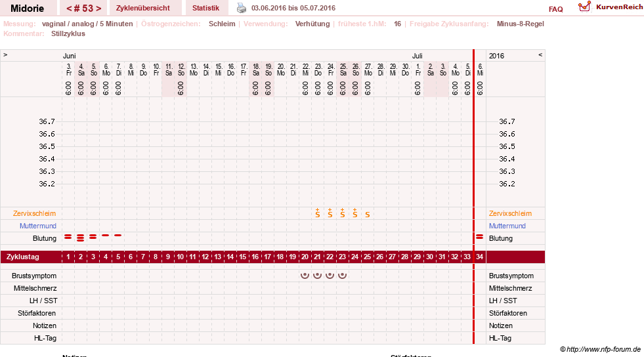Click the left HL-Tag row label
Screen dimensions: 644x357
coord(45,338)
